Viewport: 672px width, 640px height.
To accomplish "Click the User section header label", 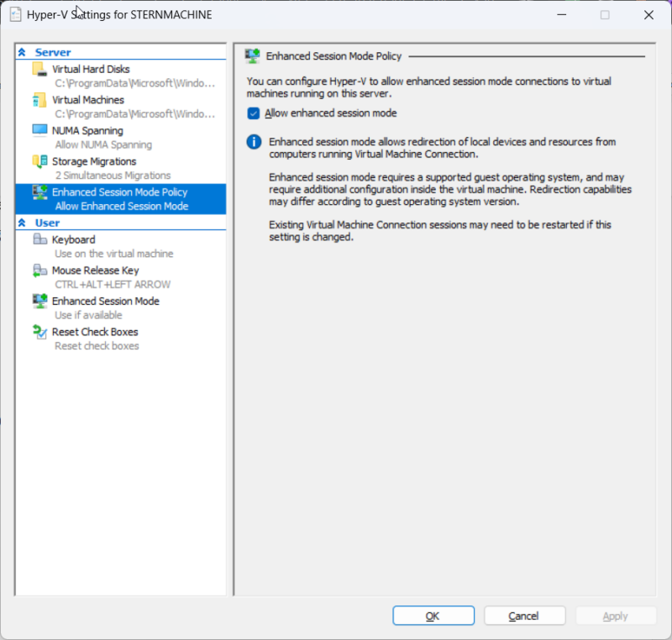I will [x=47, y=223].
